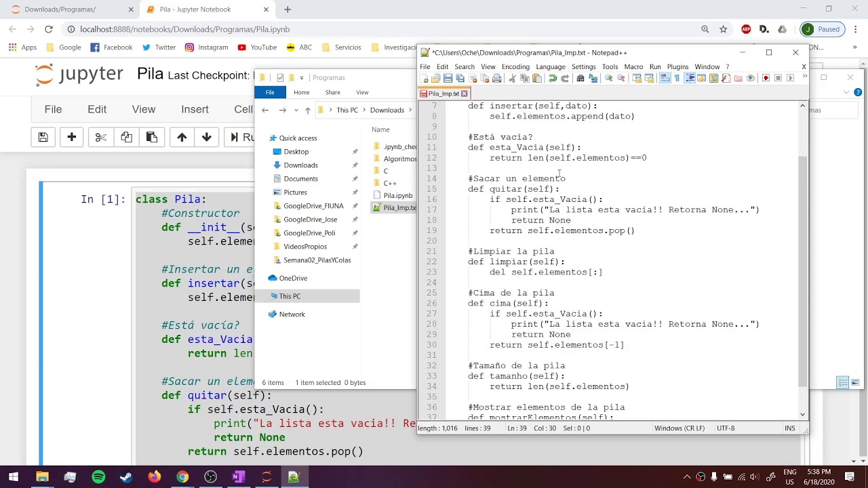This screenshot has height=488, width=868.
Task: Open Spotify from the Windows taskbar
Action: point(98,477)
